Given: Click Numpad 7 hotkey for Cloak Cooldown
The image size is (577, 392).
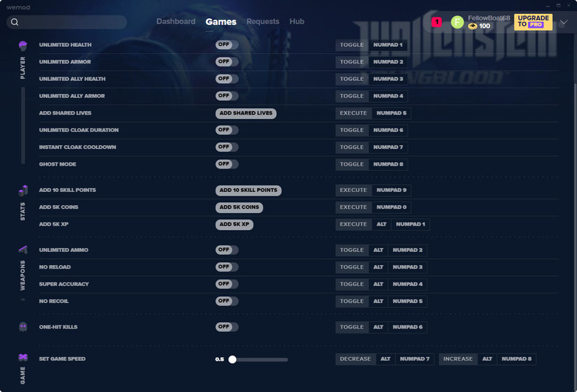Looking at the screenshot, I should [x=388, y=147].
